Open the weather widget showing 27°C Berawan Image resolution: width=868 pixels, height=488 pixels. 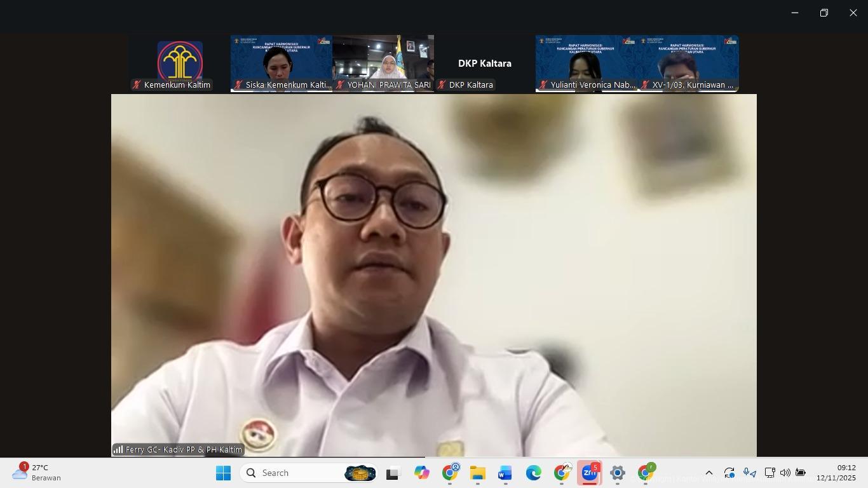(x=38, y=473)
